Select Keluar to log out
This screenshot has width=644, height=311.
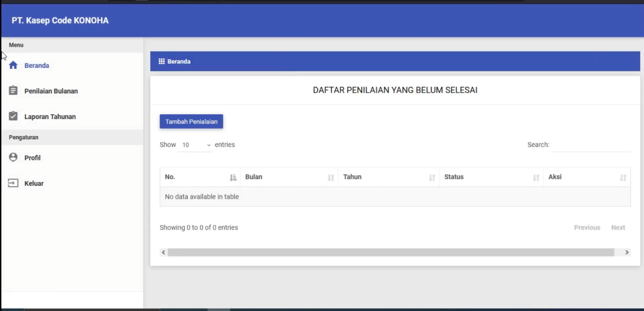(72, 183)
